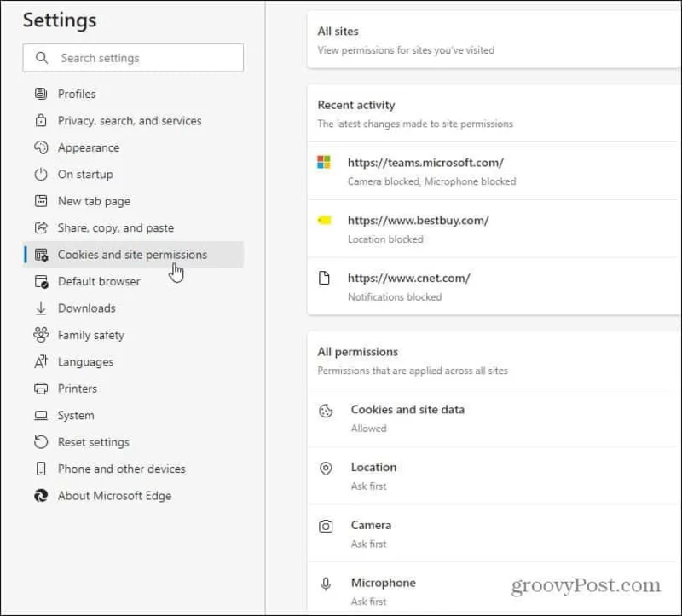Open Phone and other devices

coord(133,469)
